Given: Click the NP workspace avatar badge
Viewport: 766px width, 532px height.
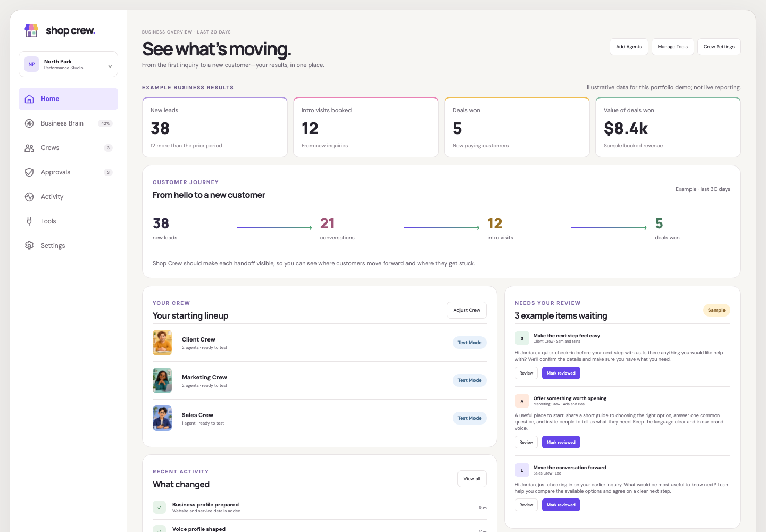Looking at the screenshot, I should (x=32, y=64).
